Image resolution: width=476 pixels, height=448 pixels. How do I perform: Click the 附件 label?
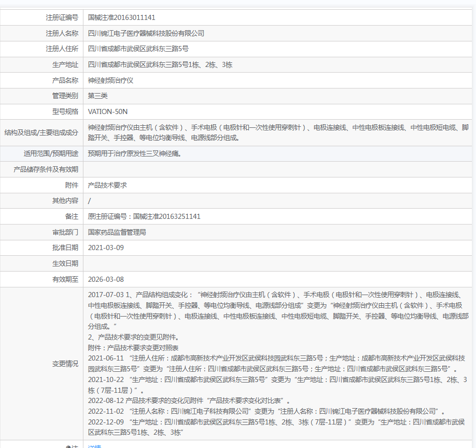[x=72, y=185]
